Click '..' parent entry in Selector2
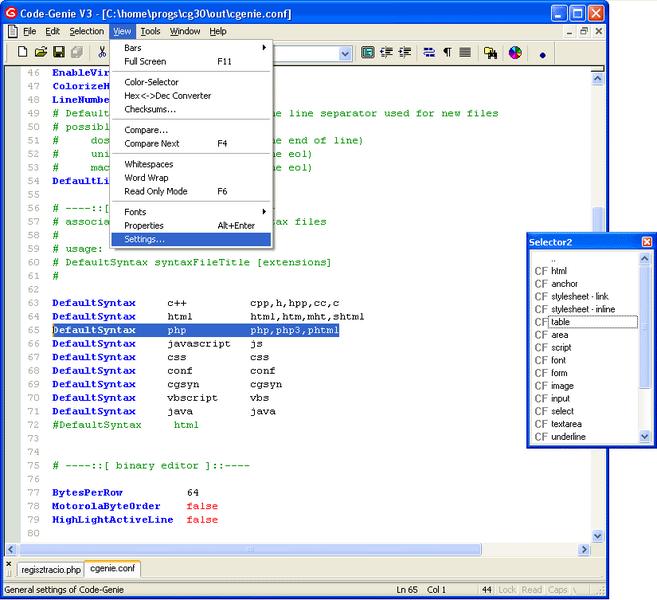Image resolution: width=657 pixels, height=600 pixels. [554, 260]
